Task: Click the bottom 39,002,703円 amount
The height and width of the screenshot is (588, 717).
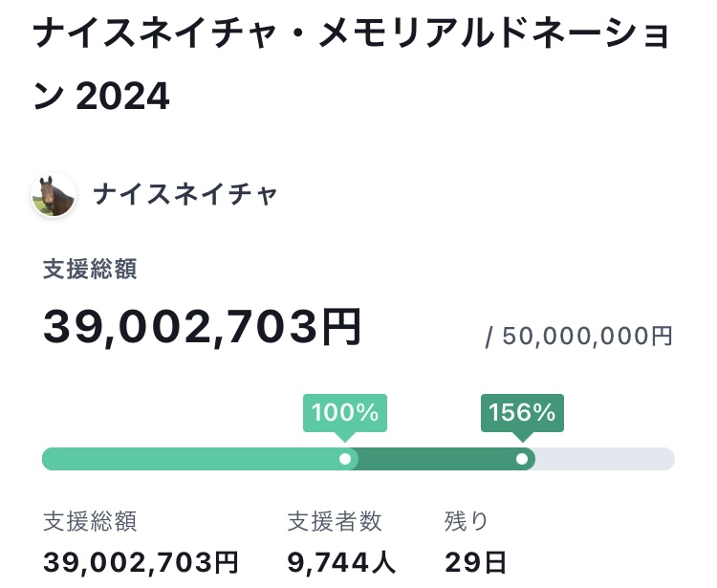Action: (x=141, y=562)
